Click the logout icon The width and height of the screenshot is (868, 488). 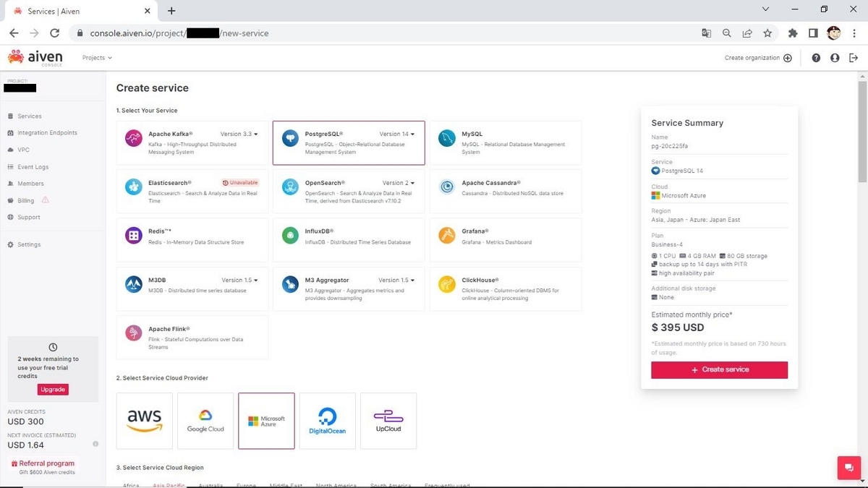[854, 58]
